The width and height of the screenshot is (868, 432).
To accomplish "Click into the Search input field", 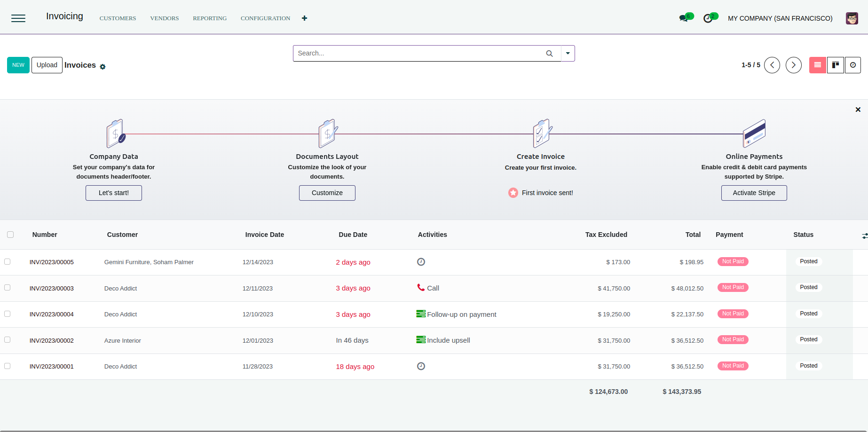I will (418, 54).
